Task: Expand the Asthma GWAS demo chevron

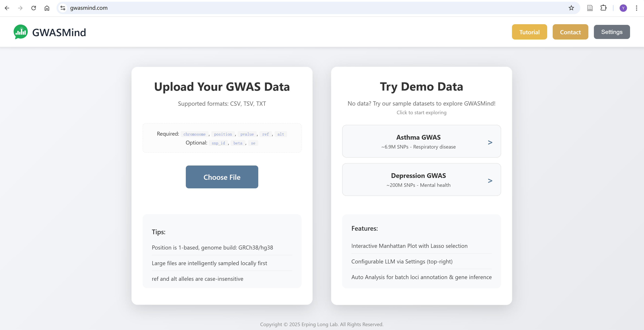Action: [x=490, y=142]
